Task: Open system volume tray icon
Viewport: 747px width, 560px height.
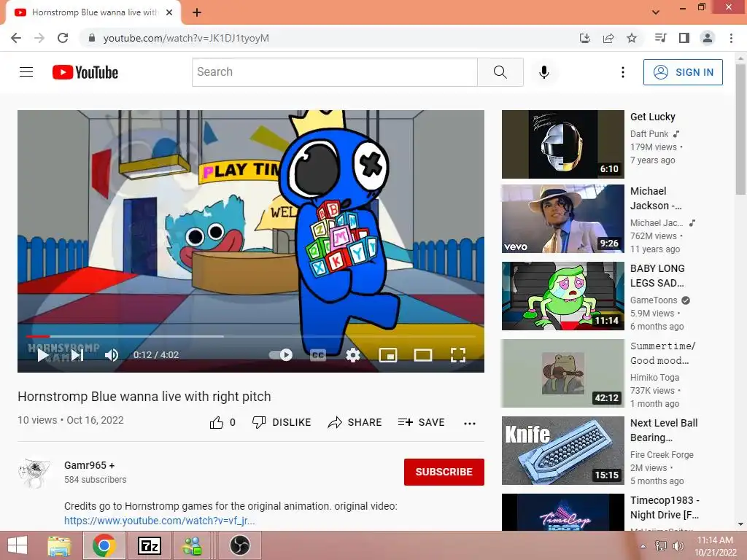Action: (678, 546)
